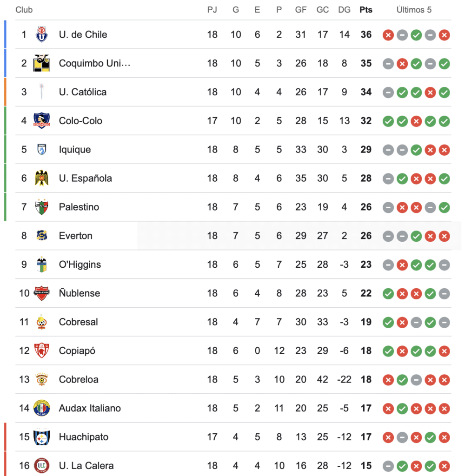The image size is (471, 476).
Task: Click Colo-Colo's most recent win indicator
Action: [444, 121]
